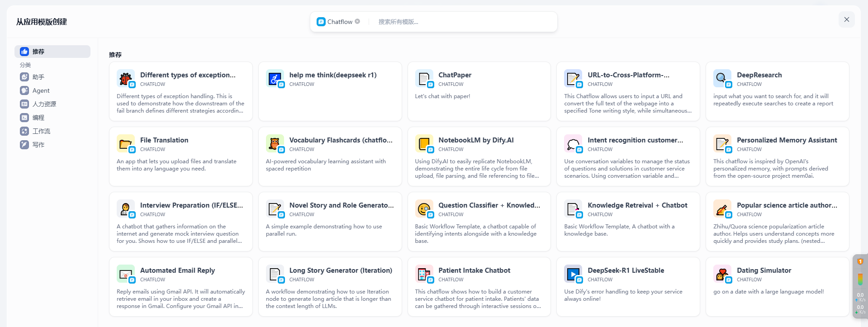Image resolution: width=868 pixels, height=327 pixels.
Task: Click the Dating Simulator couple icon
Action: [x=722, y=274]
